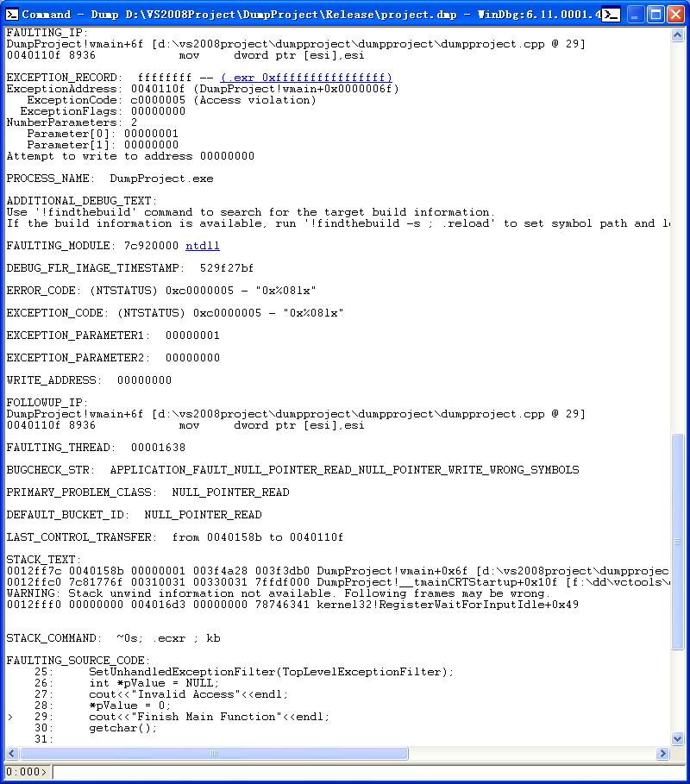Viewport: 690px width, 784px height.
Task: Click the vertical scrollbar up arrow
Action: tap(678, 34)
